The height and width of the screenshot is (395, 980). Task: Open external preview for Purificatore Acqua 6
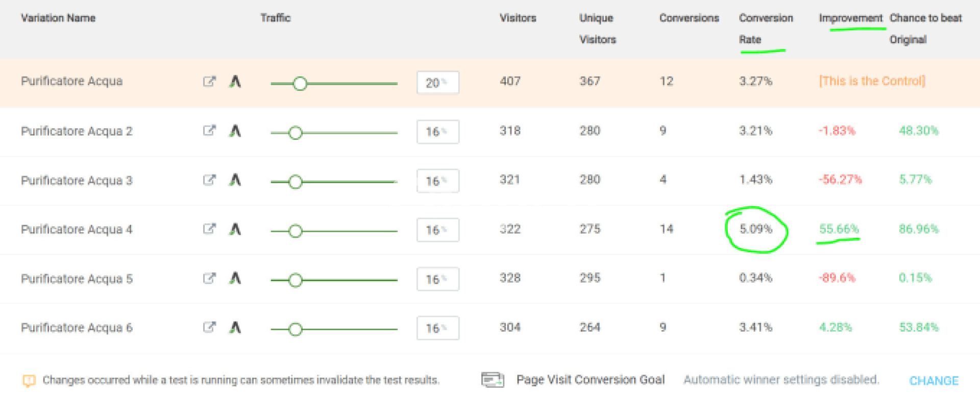pos(209,327)
